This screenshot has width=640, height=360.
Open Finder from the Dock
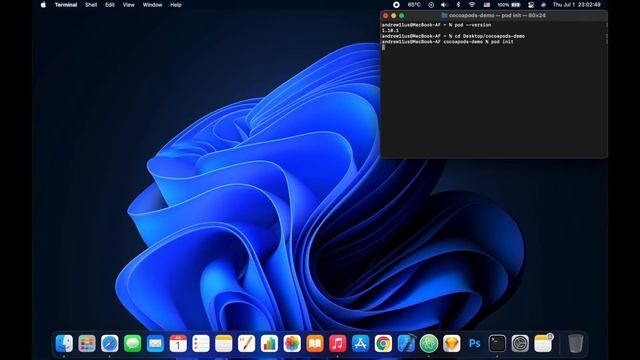(x=64, y=343)
